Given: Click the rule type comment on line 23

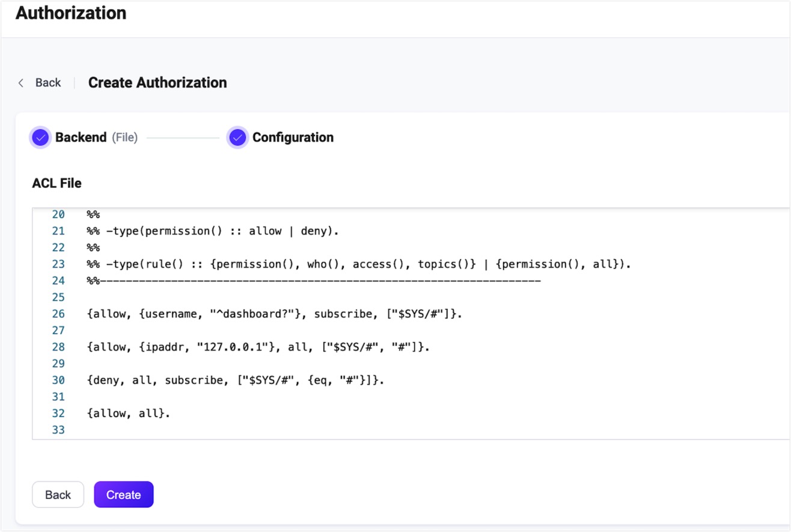Looking at the screenshot, I should 358,264.
